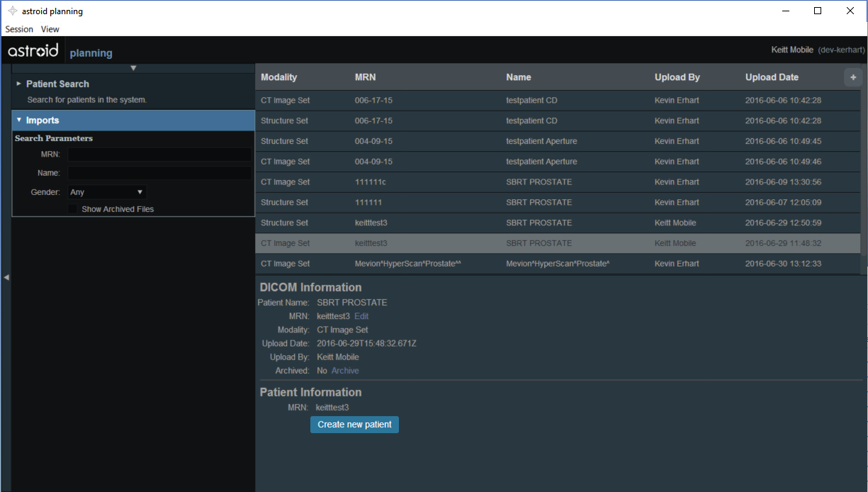Click the Archive link
Viewport: 868px width, 492px height.
pyautogui.click(x=345, y=371)
